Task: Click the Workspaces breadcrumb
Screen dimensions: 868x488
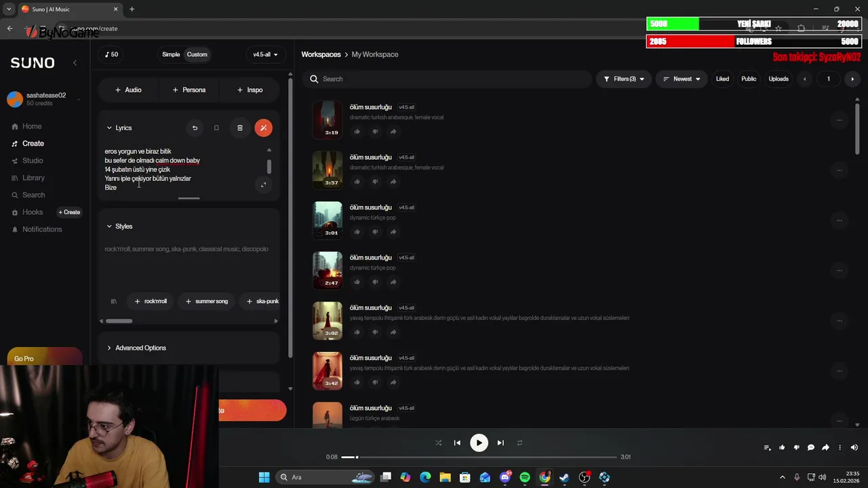Action: point(321,54)
